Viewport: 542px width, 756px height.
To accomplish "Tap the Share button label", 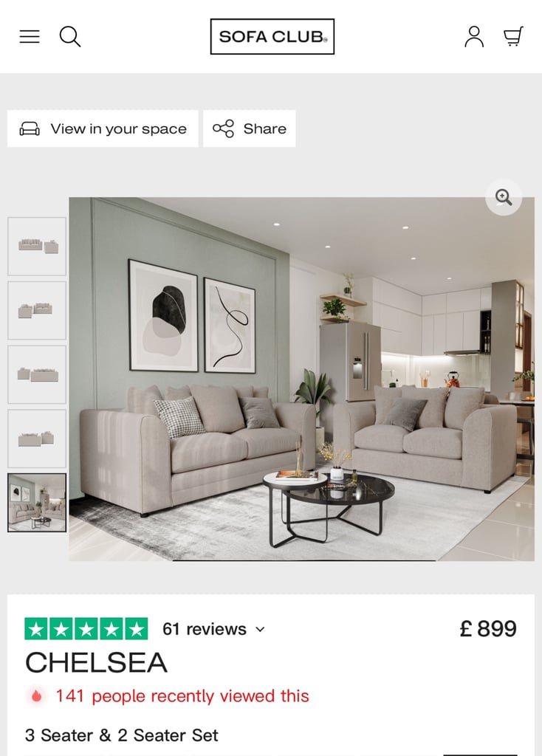I will coord(265,128).
